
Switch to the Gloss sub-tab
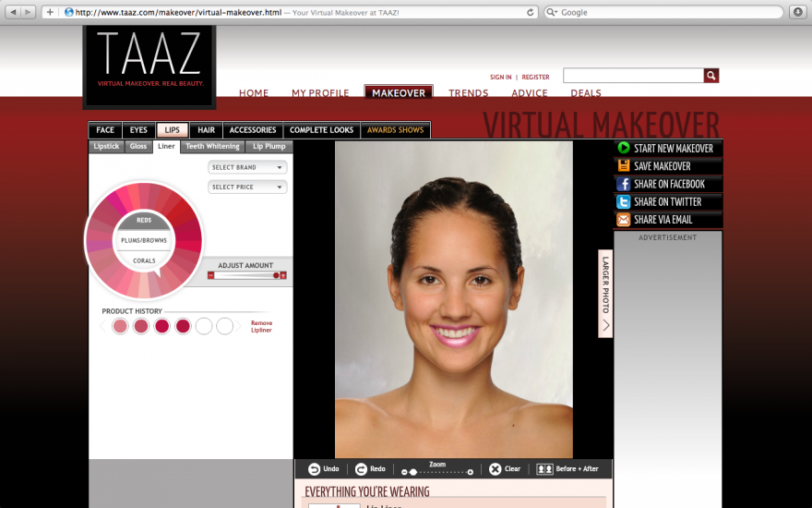tap(138, 147)
